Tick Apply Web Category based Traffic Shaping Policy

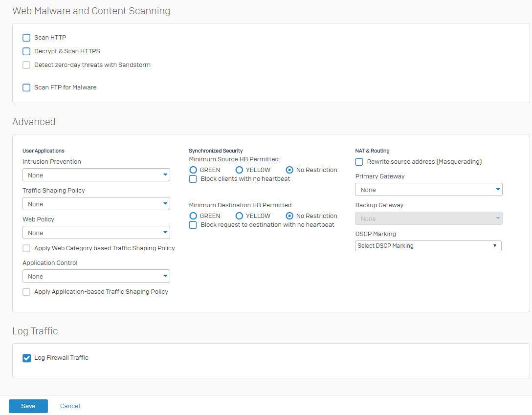pos(26,248)
